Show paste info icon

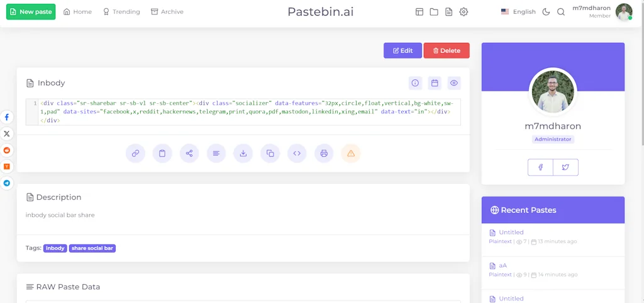(415, 83)
